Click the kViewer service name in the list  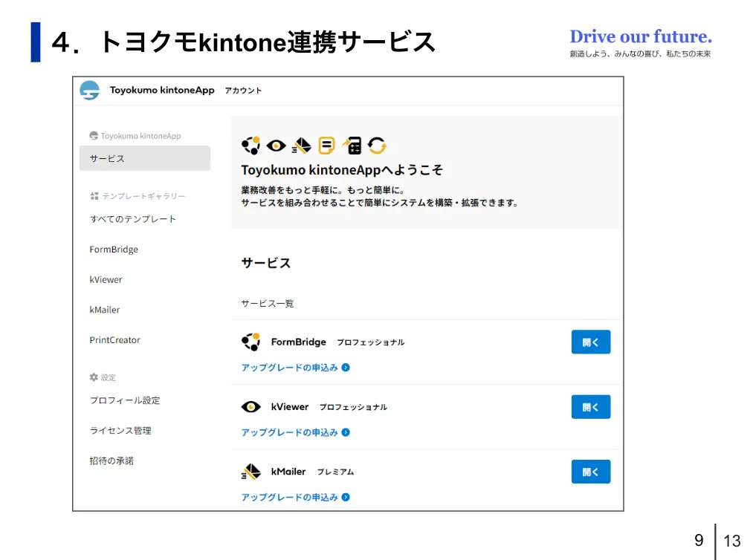click(290, 407)
